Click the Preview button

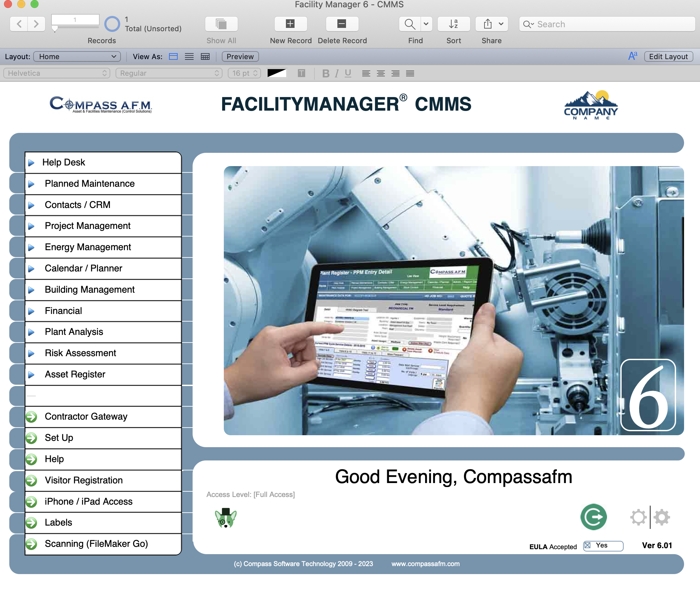[x=240, y=56]
